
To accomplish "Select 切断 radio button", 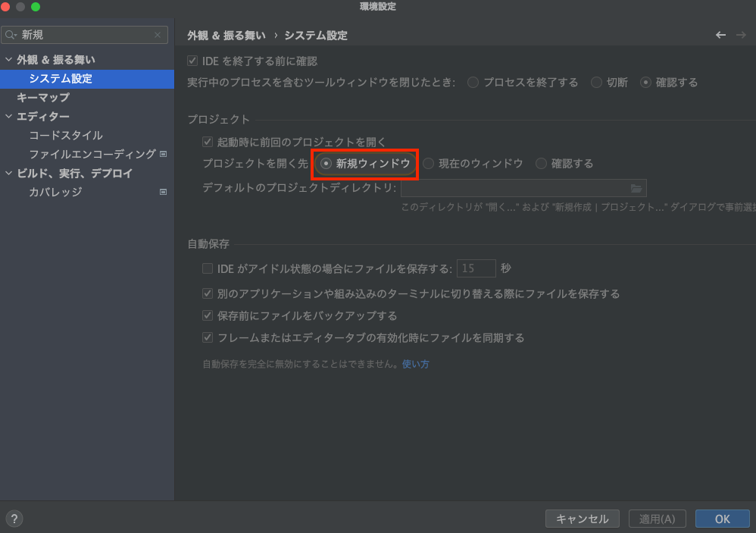I will click(596, 83).
